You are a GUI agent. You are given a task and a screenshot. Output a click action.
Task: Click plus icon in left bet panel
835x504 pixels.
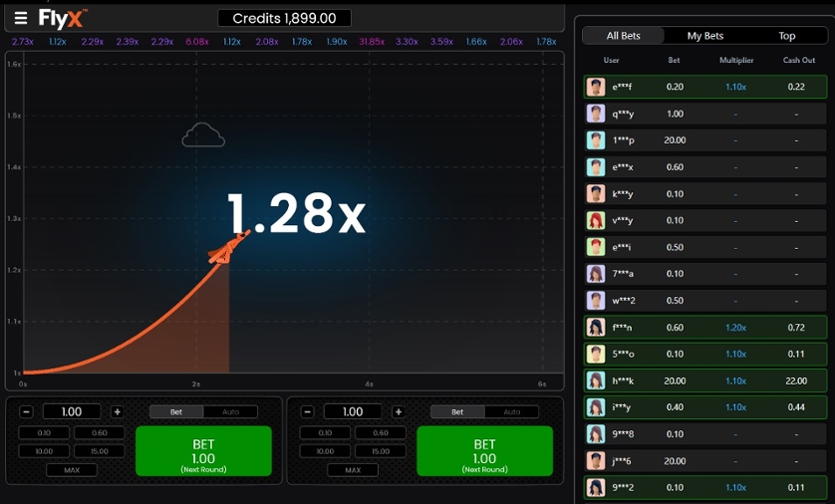pyautogui.click(x=117, y=411)
